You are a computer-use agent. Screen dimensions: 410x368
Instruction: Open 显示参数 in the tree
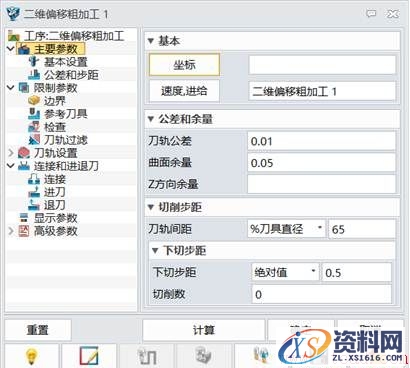coord(56,218)
